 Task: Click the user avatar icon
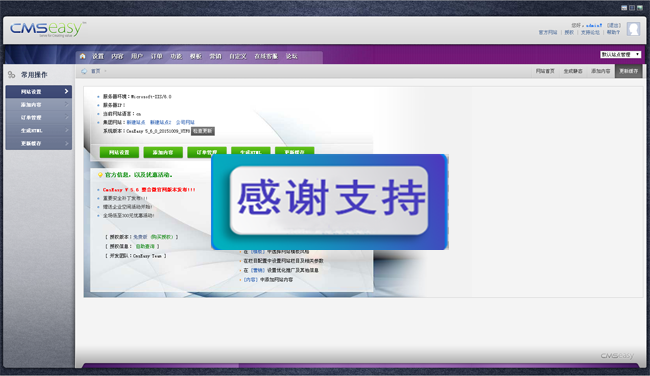(633, 29)
